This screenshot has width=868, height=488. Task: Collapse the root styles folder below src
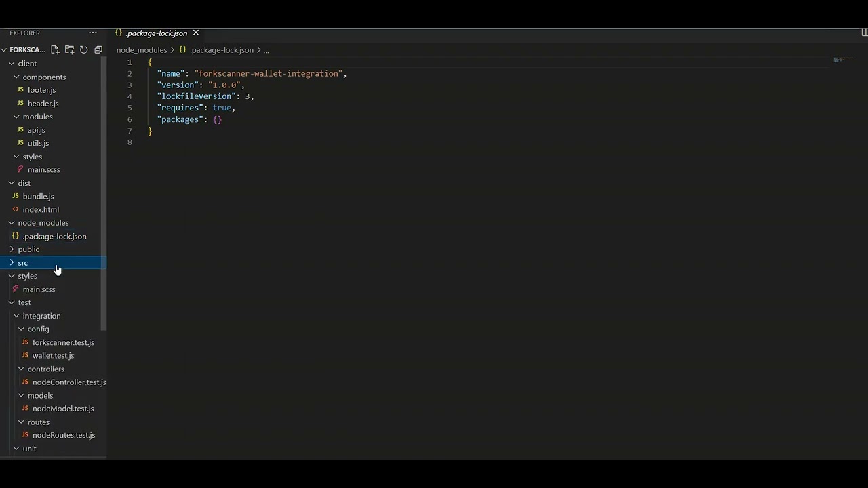[12, 276]
